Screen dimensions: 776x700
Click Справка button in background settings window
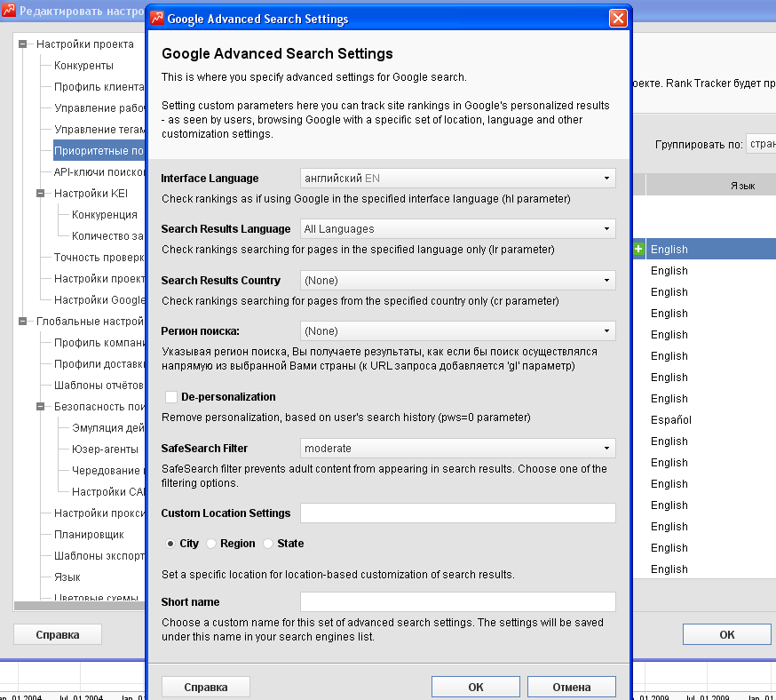point(58,634)
